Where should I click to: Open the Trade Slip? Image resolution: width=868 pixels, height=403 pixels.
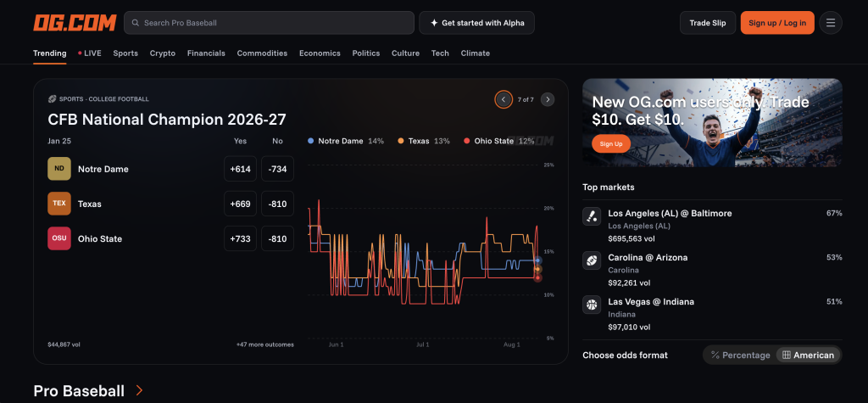[x=708, y=23]
